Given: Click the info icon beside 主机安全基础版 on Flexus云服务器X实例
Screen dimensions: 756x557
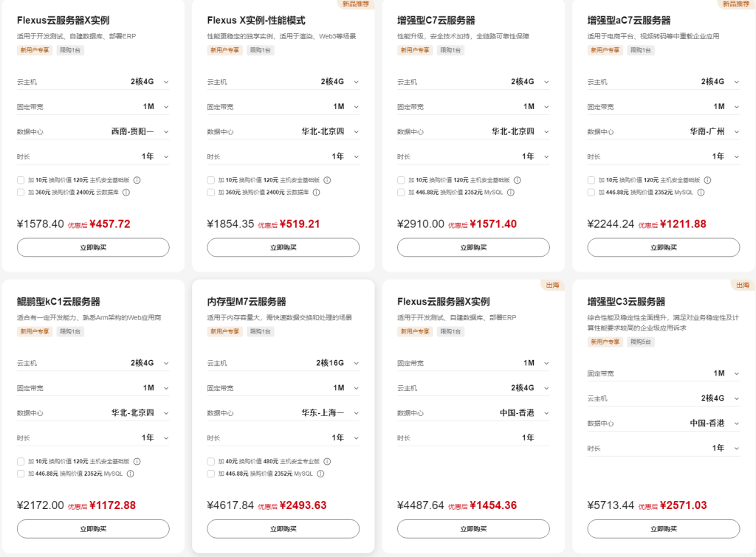Looking at the screenshot, I should [x=137, y=180].
